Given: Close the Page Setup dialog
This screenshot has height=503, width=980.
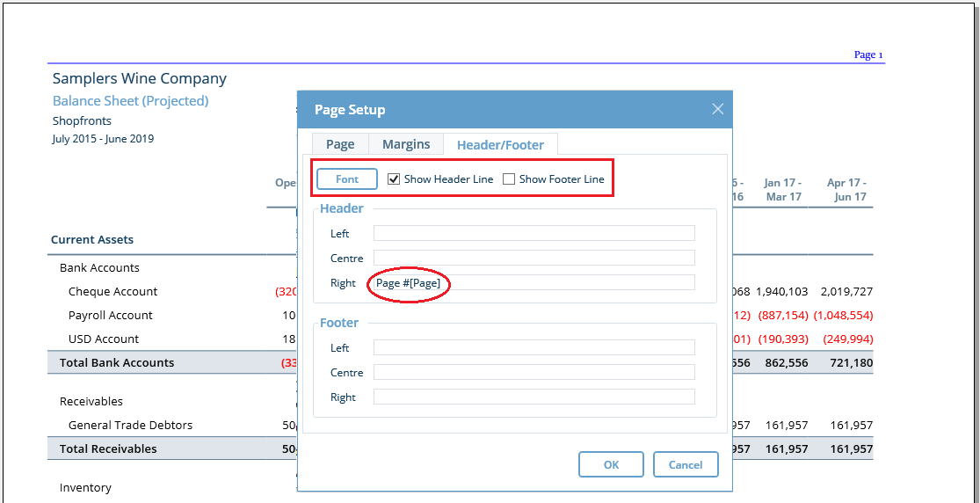Looking at the screenshot, I should tap(717, 109).
